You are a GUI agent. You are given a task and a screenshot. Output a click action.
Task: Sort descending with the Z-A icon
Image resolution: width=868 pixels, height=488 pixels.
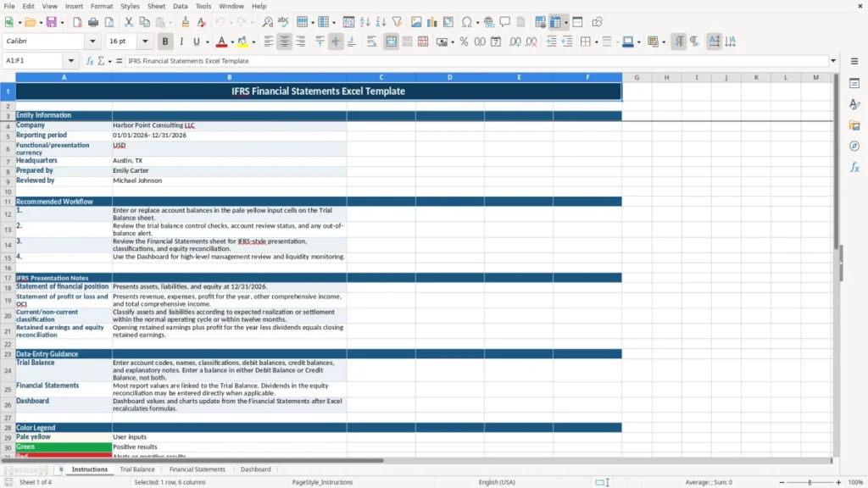pyautogui.click(x=381, y=22)
